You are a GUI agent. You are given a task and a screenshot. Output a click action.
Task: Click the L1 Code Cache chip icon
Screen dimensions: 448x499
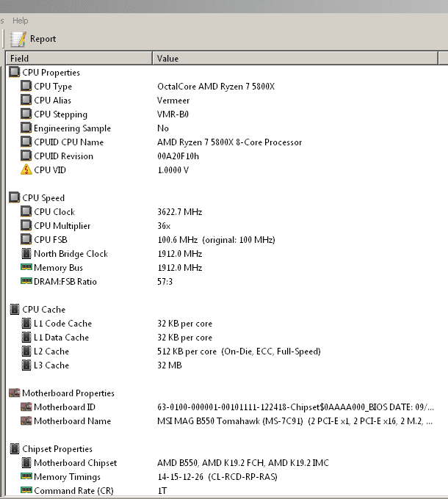26,324
